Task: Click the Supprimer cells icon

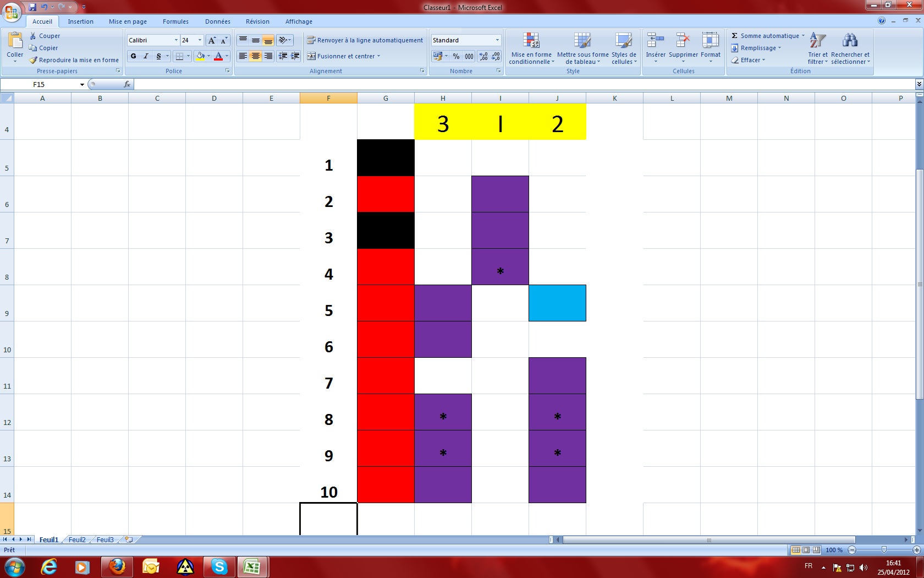Action: [x=683, y=42]
